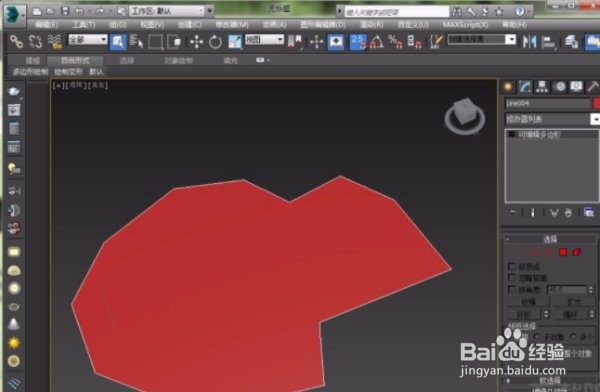Viewport: 600px width, 392px height.
Task: Click the New Scene icon
Action: click(37, 11)
